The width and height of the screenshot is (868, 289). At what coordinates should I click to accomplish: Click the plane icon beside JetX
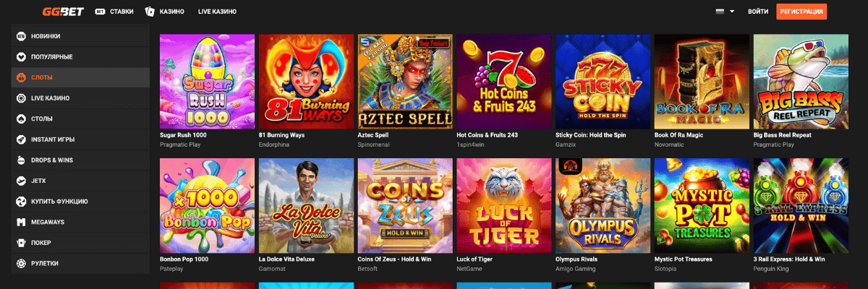[x=21, y=181]
